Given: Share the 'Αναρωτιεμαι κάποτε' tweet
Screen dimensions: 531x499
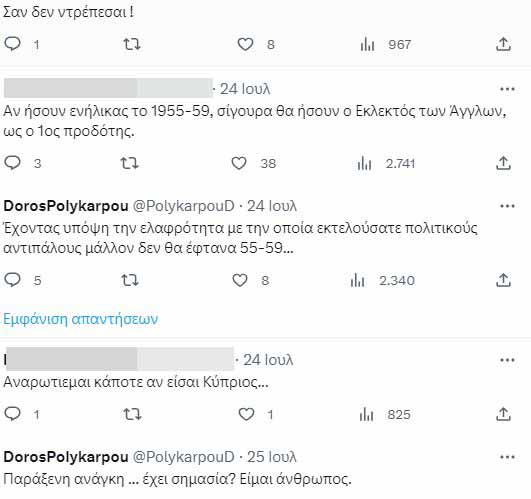Looking at the screenshot, I should coord(503,414).
